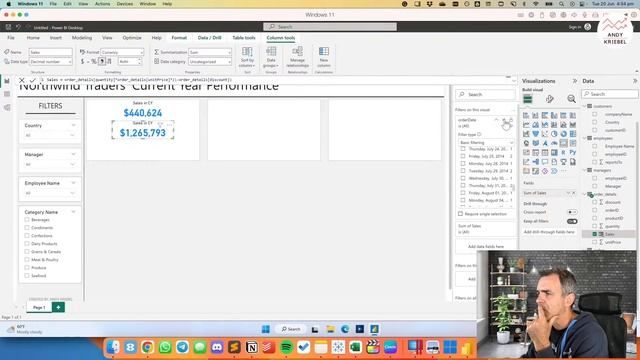Toggle the Cross-report switch
The width and height of the screenshot is (640, 360).
[572, 212]
